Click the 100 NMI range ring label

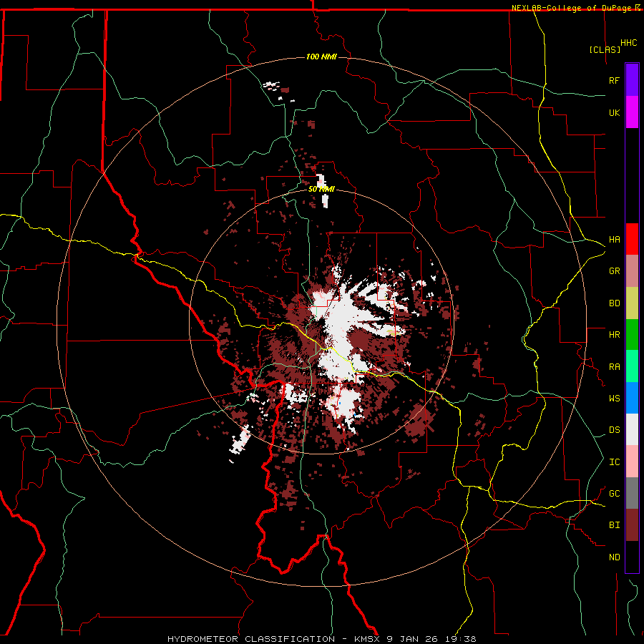point(321,57)
